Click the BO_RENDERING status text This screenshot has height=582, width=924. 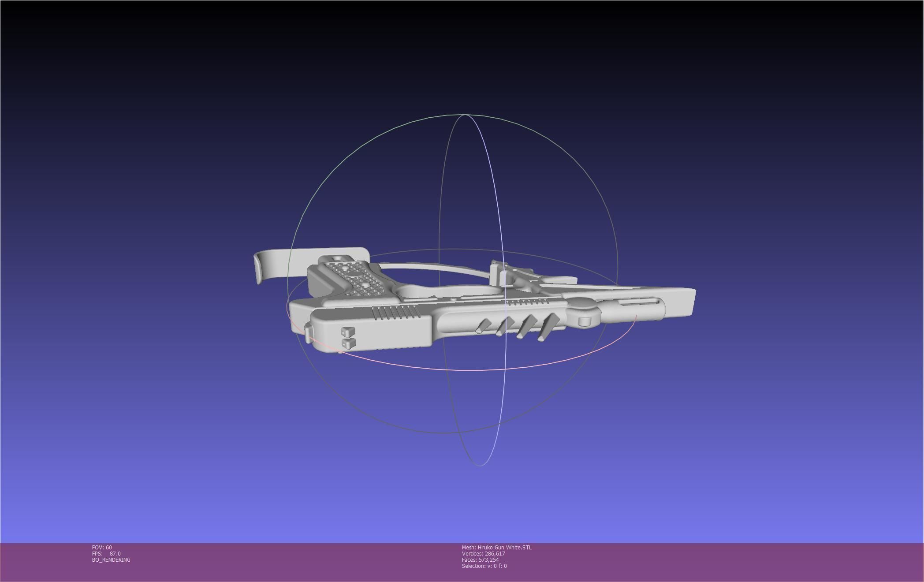[x=111, y=560]
